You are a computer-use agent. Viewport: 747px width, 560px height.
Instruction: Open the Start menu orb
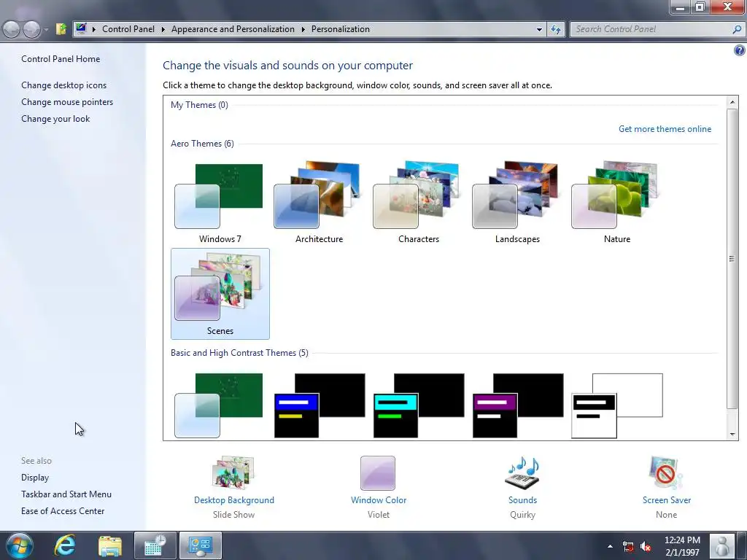tap(20, 545)
